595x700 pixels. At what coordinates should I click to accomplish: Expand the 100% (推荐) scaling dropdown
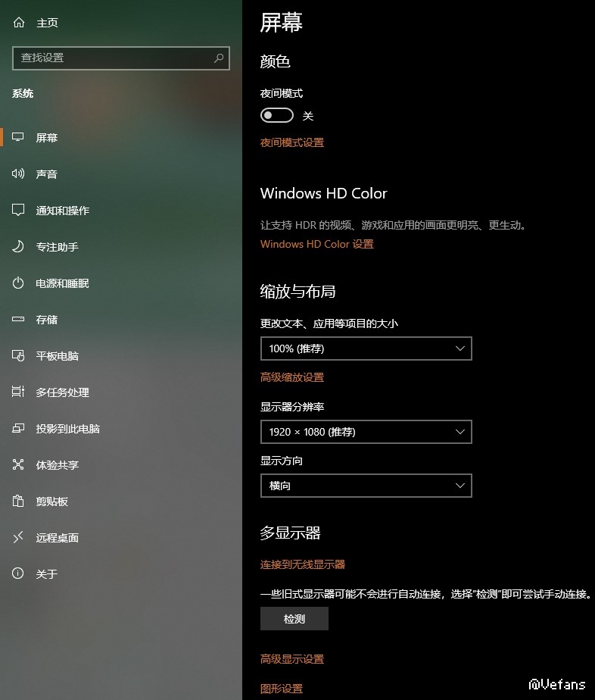click(x=366, y=348)
